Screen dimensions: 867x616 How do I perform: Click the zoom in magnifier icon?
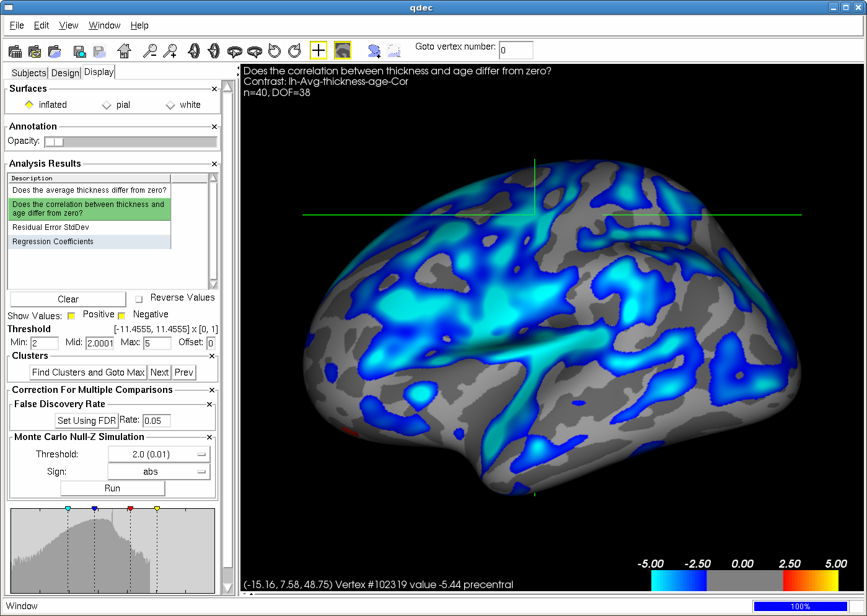pos(170,51)
